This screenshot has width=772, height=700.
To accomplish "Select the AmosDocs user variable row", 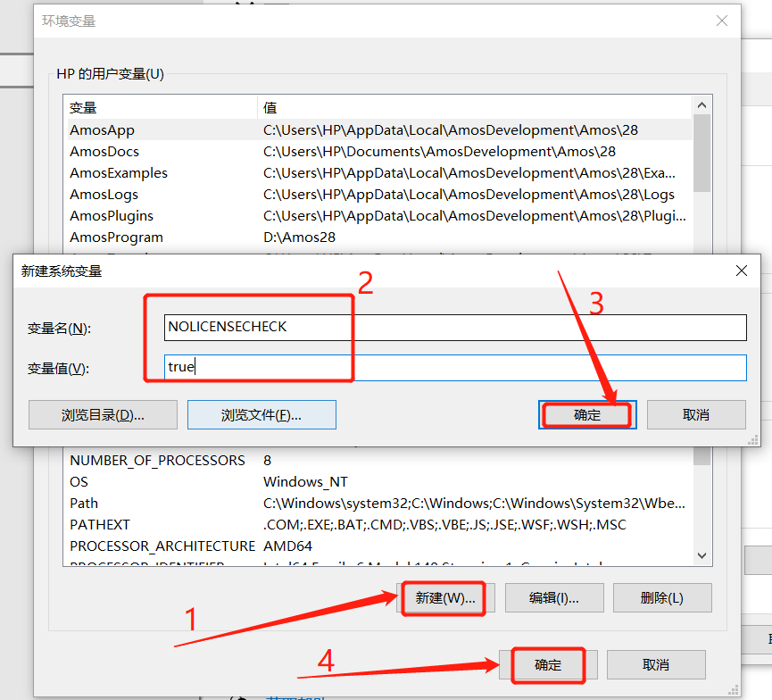I will pos(378,151).
